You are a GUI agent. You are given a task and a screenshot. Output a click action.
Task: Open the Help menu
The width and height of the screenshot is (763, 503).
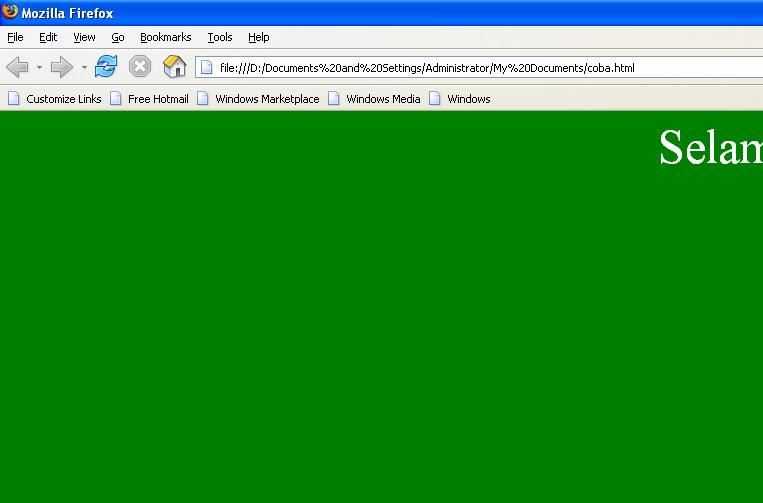click(x=258, y=37)
